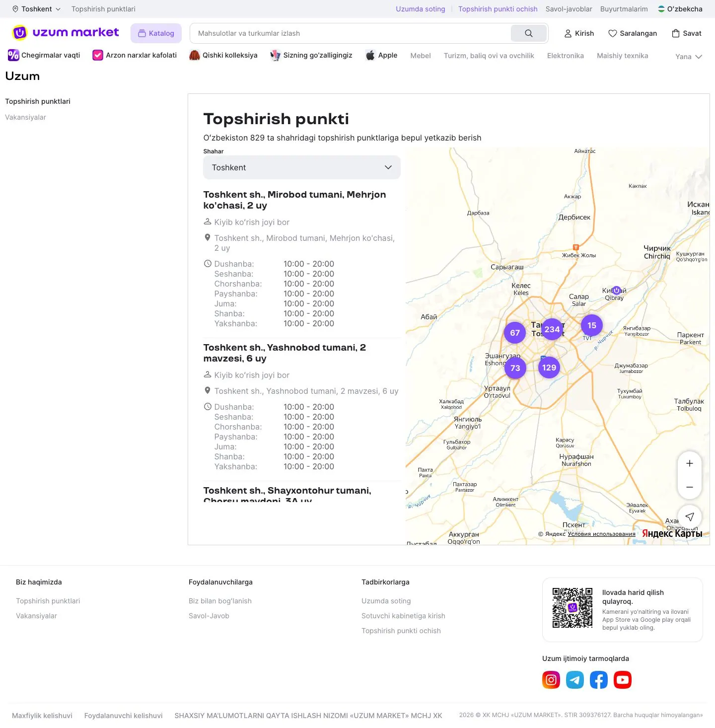715x728 pixels.
Task: Click the 67 cluster marker on map
Action: pos(515,333)
